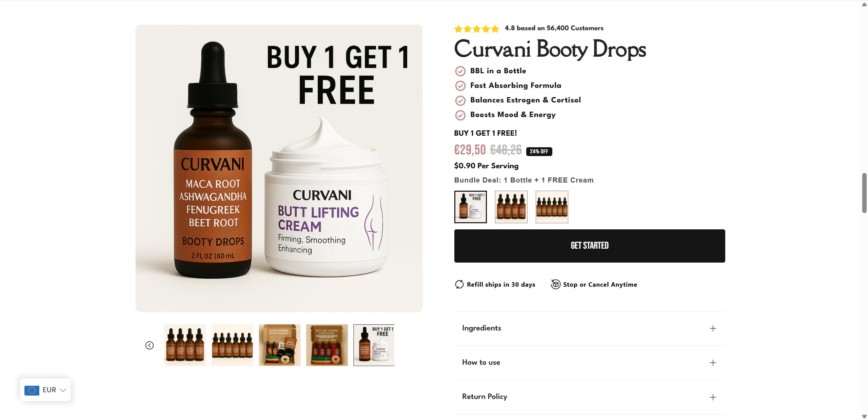The height and width of the screenshot is (420, 868).
Task: Click the refill ships in 30 days icon
Action: [x=459, y=284]
